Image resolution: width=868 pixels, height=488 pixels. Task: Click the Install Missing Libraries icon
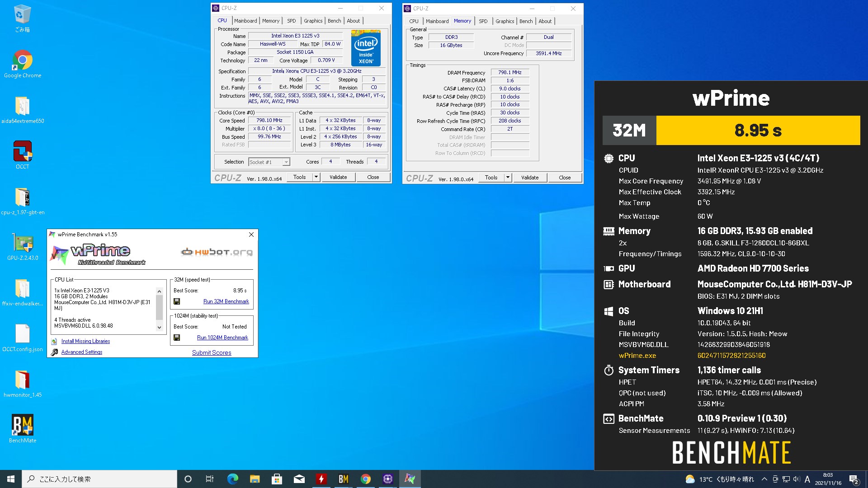(54, 342)
